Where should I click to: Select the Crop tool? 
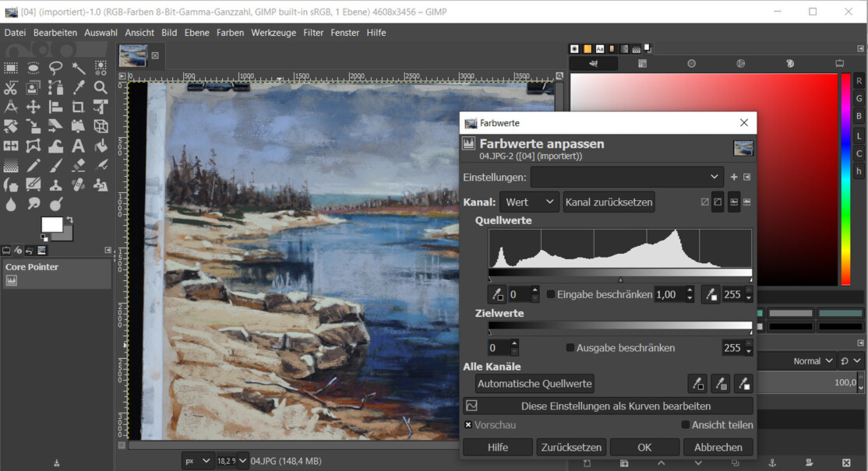[x=78, y=107]
